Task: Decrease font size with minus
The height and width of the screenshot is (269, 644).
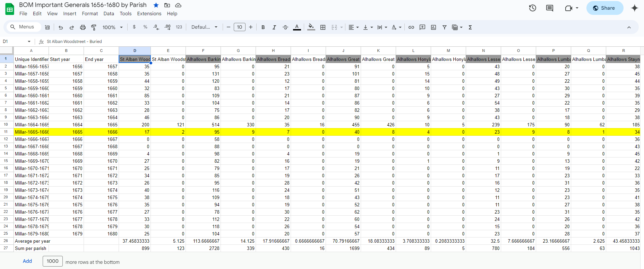Action: [x=229, y=27]
